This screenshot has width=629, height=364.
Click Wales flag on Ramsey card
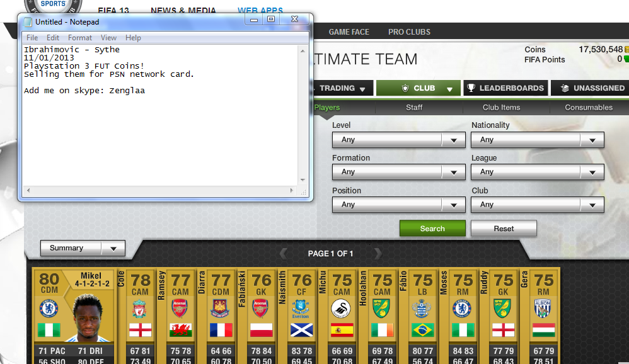[180, 330]
